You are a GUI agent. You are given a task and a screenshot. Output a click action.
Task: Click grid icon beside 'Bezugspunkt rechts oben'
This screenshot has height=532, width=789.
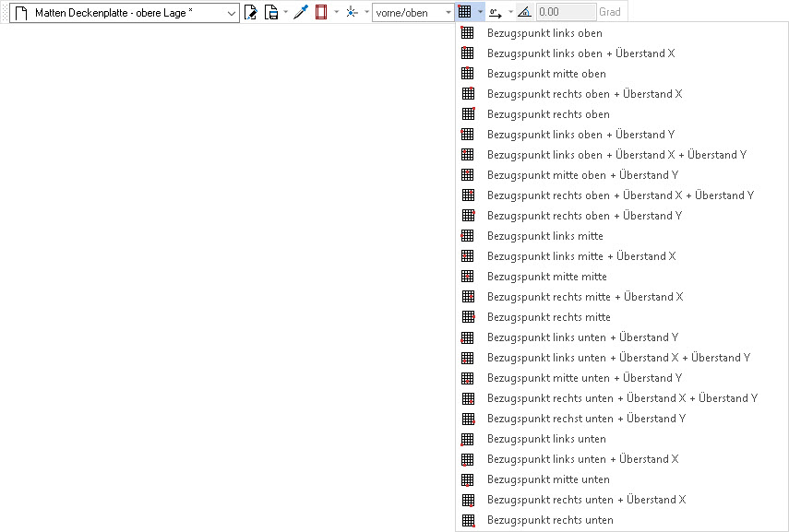coord(468,114)
